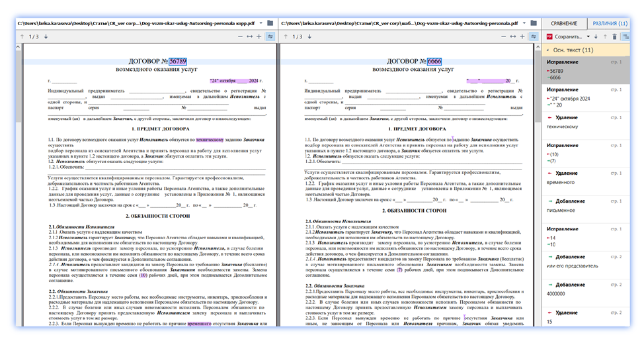Viewport: 644px width, 341px height.
Task: Zoom out left document pane
Action: pyautogui.click(x=240, y=36)
